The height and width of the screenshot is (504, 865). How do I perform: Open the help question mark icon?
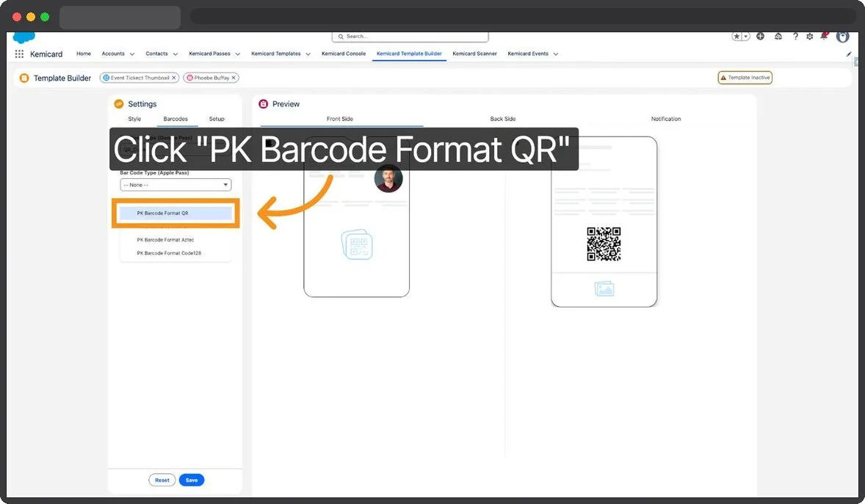tap(795, 37)
